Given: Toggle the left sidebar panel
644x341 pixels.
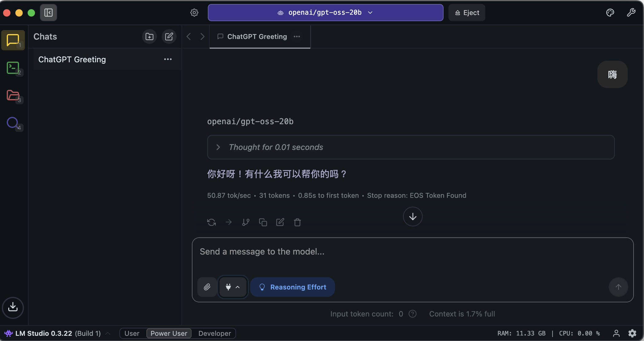Looking at the screenshot, I should pos(48,13).
